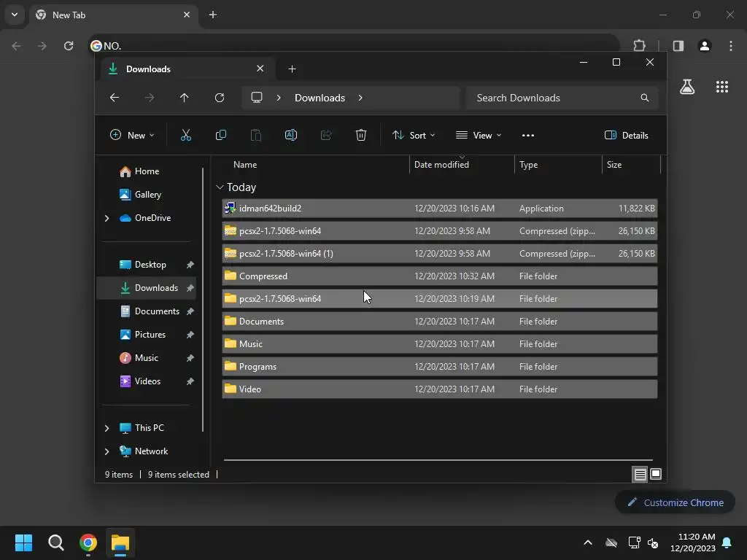The image size is (747, 560).
Task: Focus the Search Downloads field
Action: click(562, 98)
